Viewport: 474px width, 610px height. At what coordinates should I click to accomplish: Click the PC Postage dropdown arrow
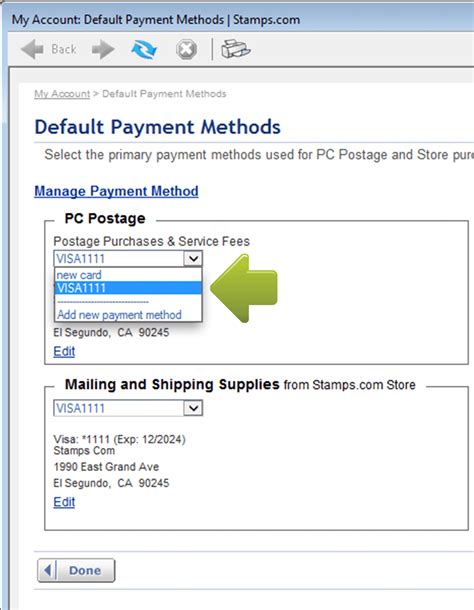[x=193, y=258]
